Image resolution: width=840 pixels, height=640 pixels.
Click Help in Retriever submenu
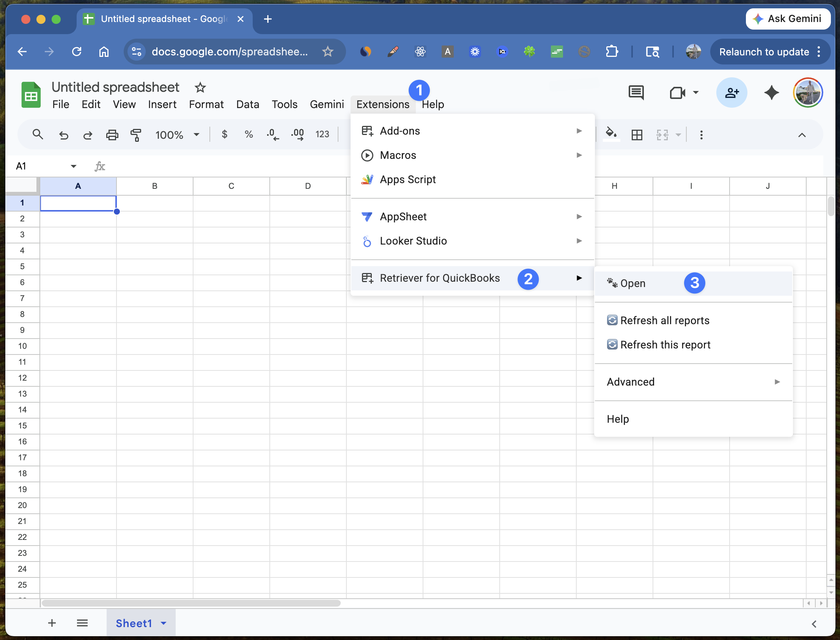pyautogui.click(x=693, y=419)
